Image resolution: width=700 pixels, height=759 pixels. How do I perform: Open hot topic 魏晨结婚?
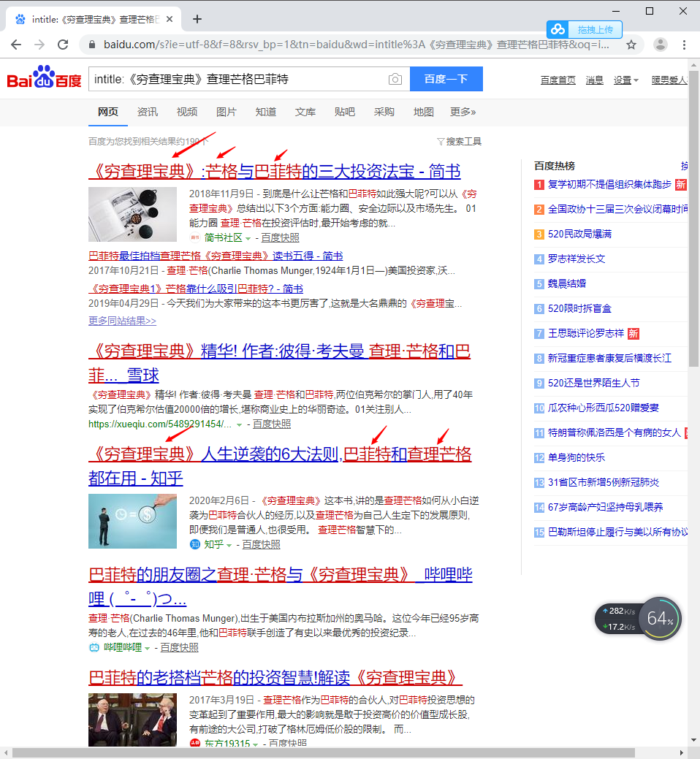pos(566,283)
